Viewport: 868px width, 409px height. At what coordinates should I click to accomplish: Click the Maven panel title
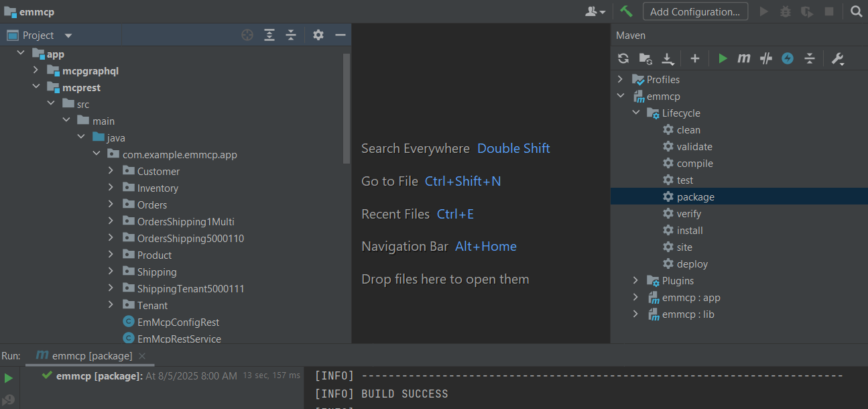pos(631,35)
